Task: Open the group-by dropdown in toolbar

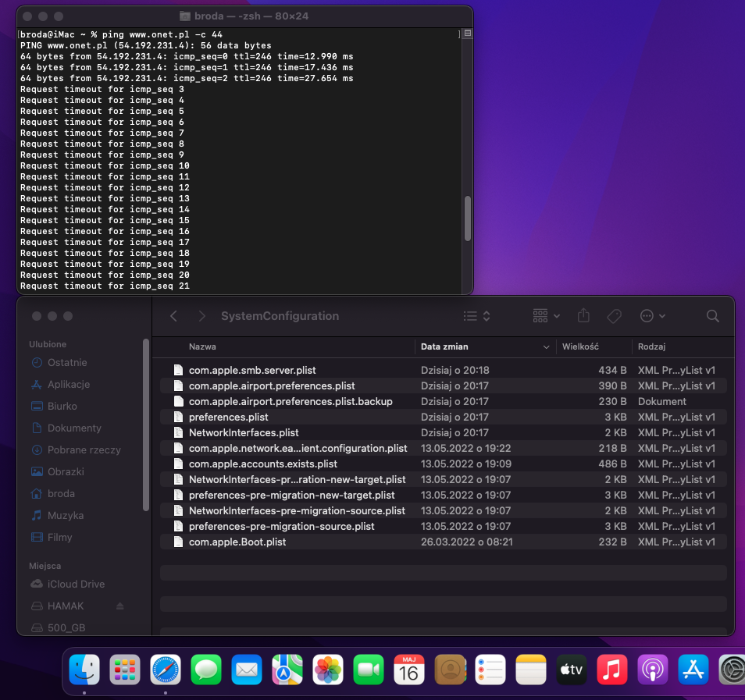Action: [546, 316]
